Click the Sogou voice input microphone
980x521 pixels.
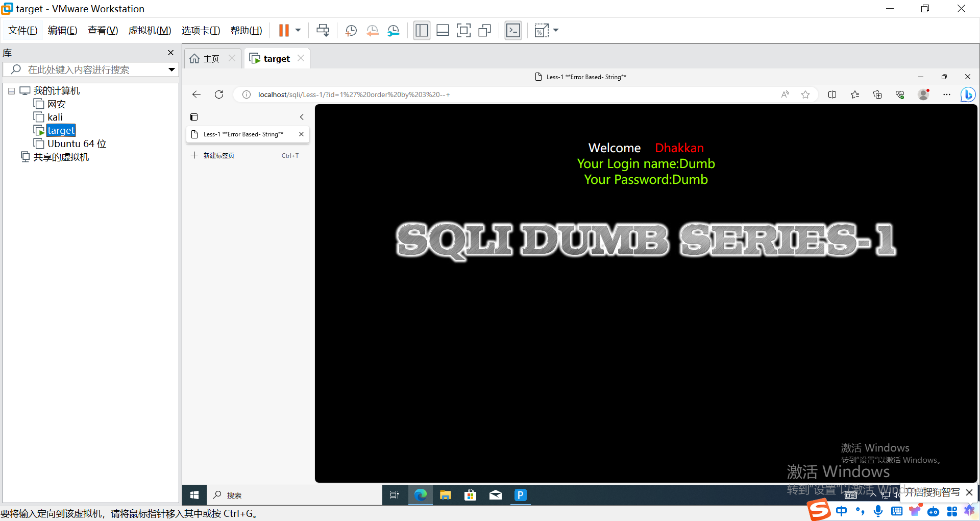(x=878, y=511)
